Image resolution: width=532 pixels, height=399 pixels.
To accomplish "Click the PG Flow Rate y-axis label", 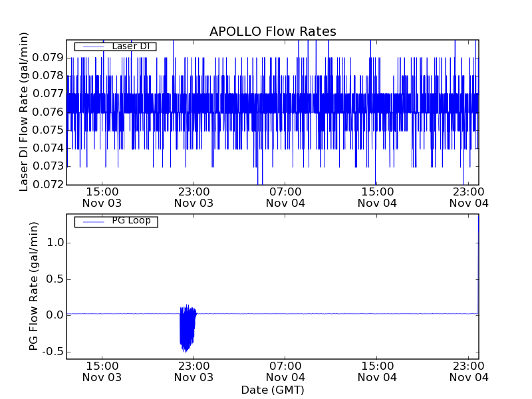I will pos(33,286).
